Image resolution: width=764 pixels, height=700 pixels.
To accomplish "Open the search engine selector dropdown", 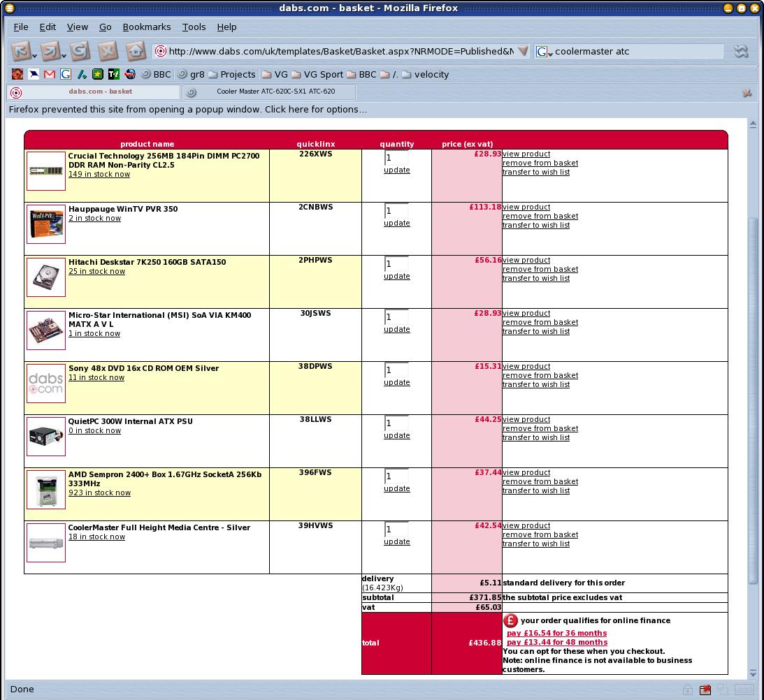I will pos(545,52).
